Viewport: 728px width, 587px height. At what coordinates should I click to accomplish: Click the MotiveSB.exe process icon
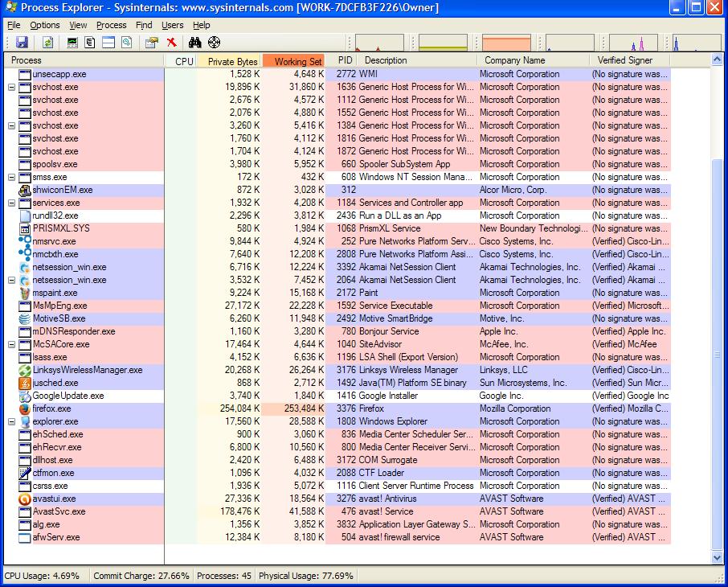25,319
